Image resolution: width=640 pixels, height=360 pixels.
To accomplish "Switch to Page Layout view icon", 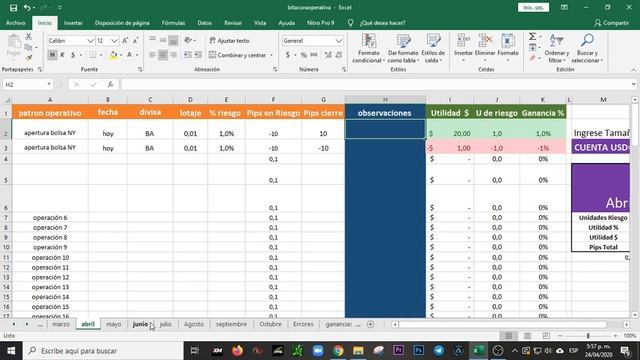I will pyautogui.click(x=527, y=336).
